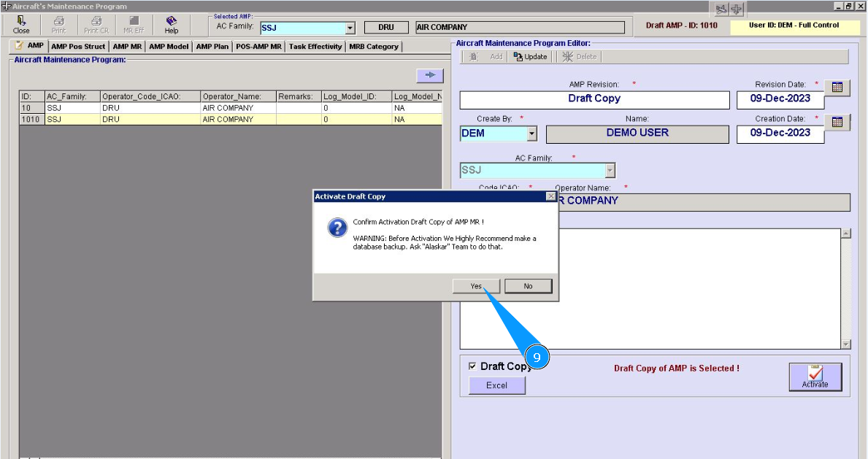This screenshot has height=459, width=868.
Task: Click the DRU code field in header
Action: pos(386,27)
